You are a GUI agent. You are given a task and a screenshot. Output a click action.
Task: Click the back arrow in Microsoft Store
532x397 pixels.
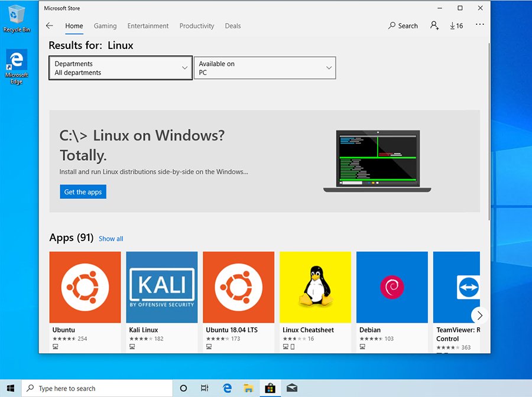pos(49,26)
